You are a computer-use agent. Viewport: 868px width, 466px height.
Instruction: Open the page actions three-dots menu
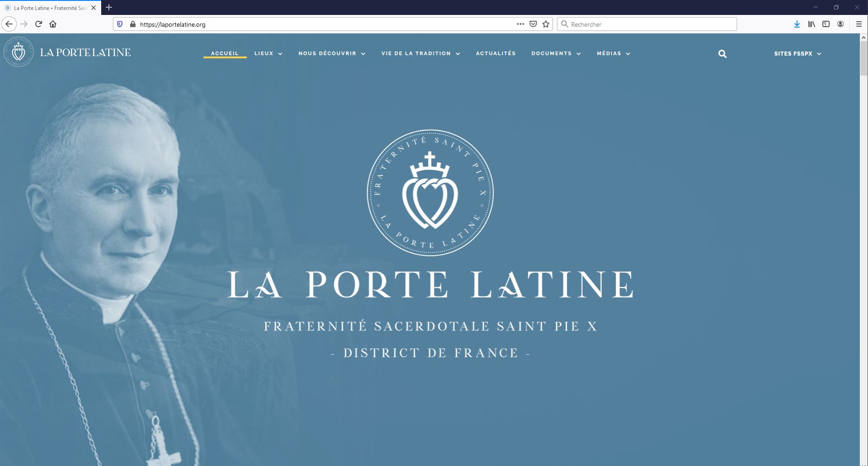[x=521, y=24]
